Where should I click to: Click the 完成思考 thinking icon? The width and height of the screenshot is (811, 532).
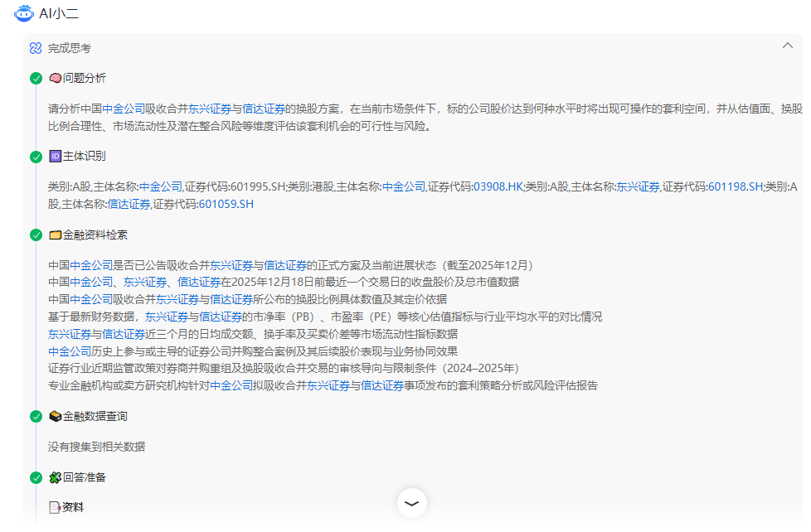point(36,48)
